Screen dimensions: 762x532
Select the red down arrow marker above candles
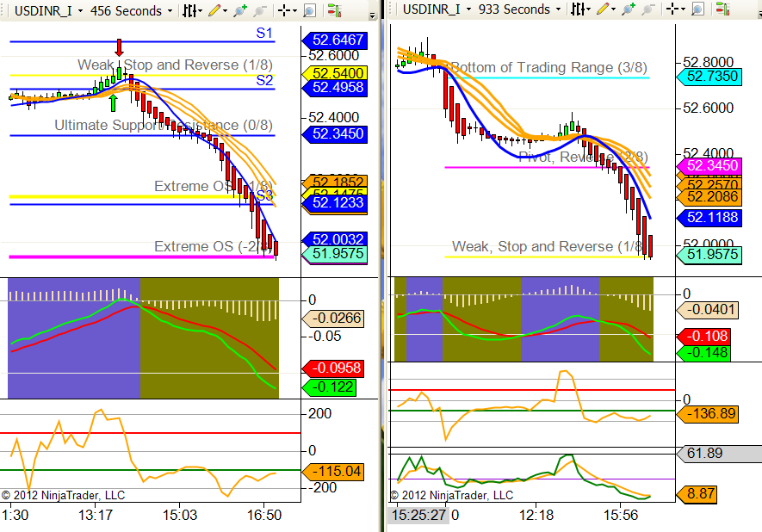[119, 47]
